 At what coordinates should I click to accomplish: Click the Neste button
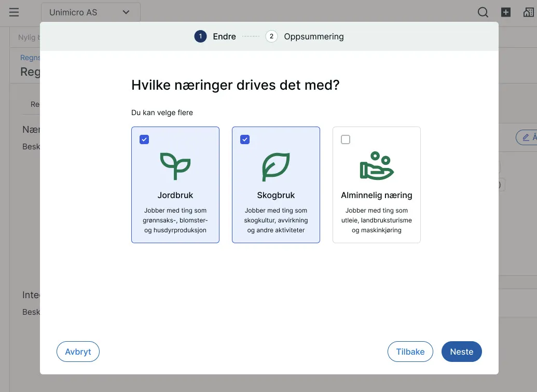tap(461, 351)
